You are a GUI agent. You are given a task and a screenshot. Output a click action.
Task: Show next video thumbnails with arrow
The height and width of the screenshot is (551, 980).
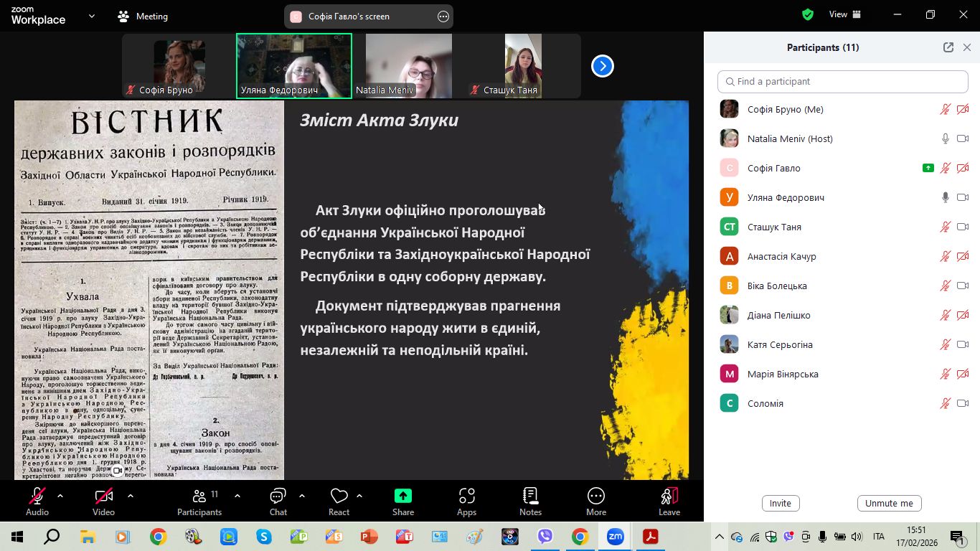coord(602,66)
